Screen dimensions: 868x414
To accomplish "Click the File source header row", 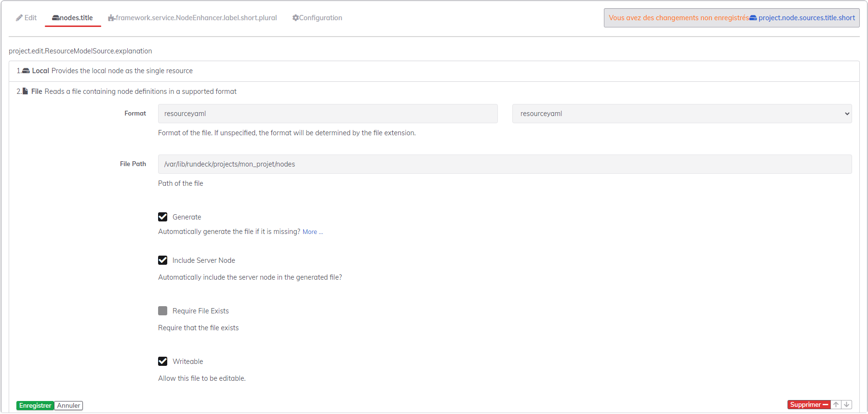I will tap(434, 91).
